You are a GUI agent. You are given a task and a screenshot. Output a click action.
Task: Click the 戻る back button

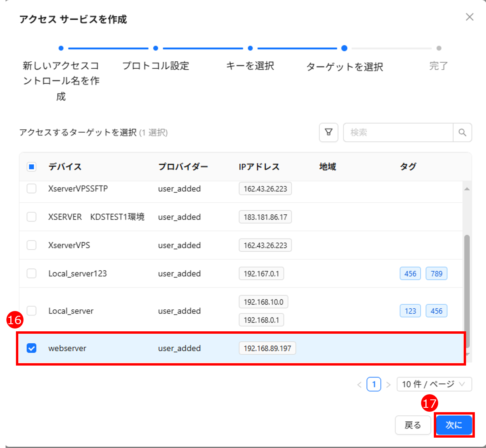pos(413,425)
